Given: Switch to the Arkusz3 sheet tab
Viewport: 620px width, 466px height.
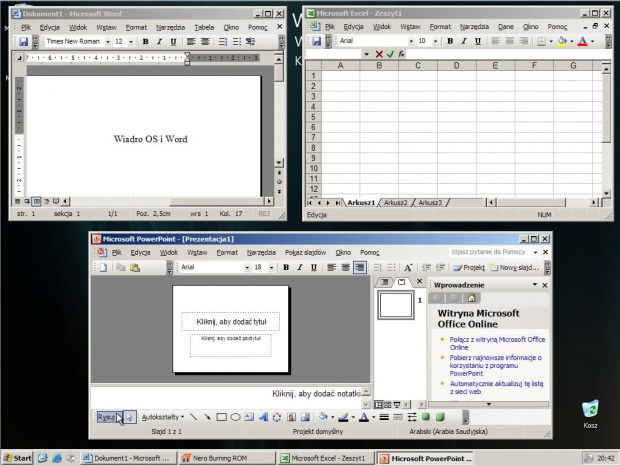Looking at the screenshot, I should 430,202.
